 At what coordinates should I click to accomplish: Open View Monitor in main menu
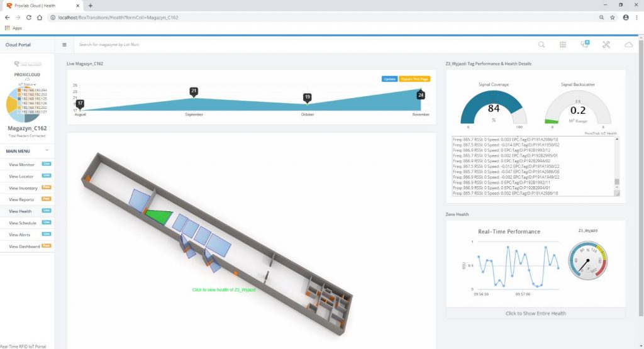point(22,164)
